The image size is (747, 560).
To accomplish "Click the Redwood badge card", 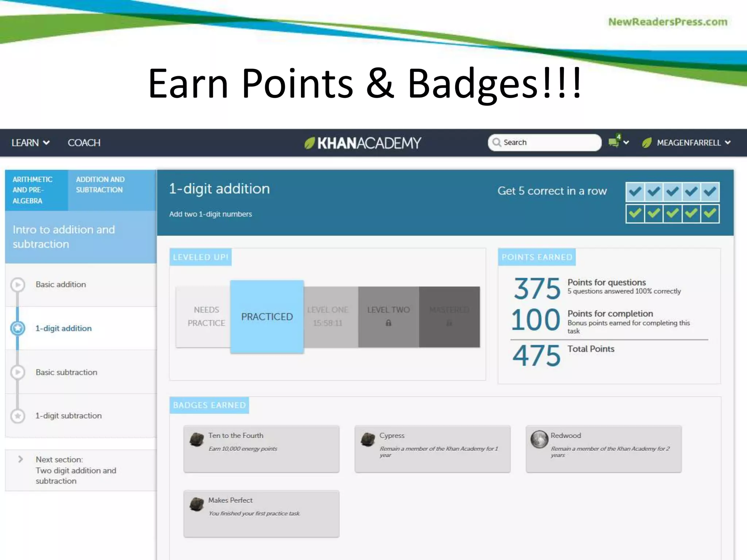I will 604,449.
